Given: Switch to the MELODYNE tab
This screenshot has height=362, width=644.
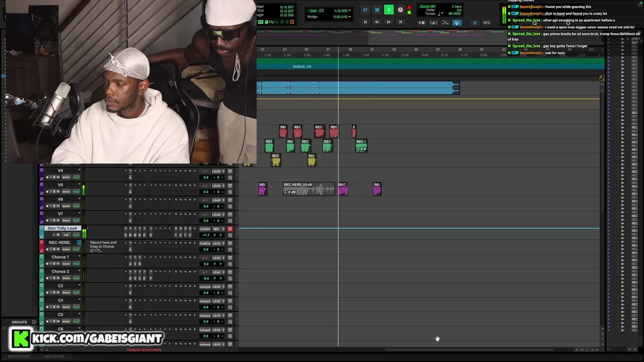Looking at the screenshot, I should coord(54,356).
